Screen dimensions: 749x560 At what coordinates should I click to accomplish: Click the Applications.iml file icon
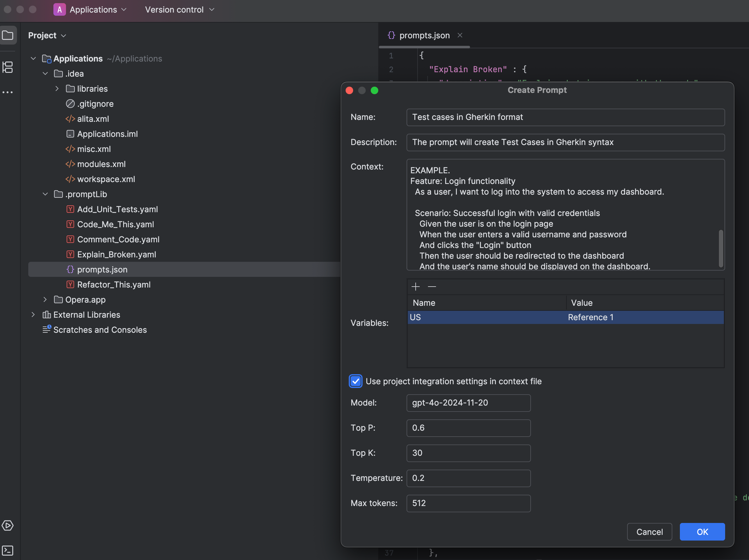(x=70, y=134)
